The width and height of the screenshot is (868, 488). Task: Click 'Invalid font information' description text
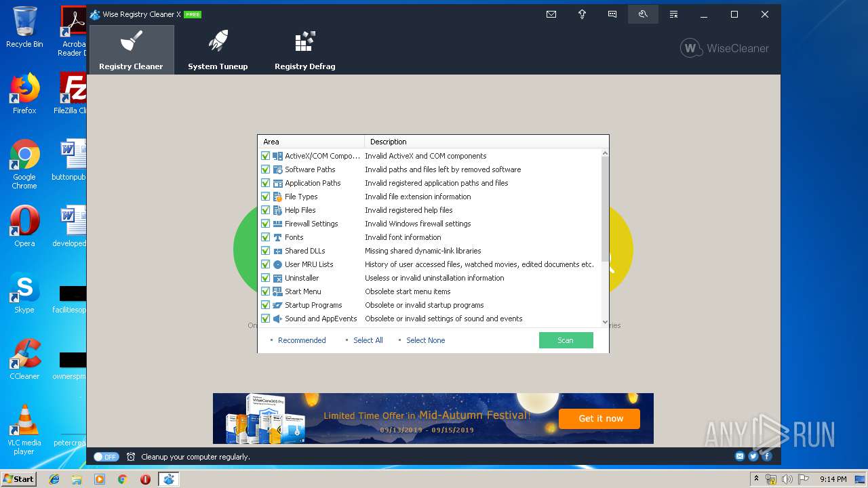click(x=403, y=237)
